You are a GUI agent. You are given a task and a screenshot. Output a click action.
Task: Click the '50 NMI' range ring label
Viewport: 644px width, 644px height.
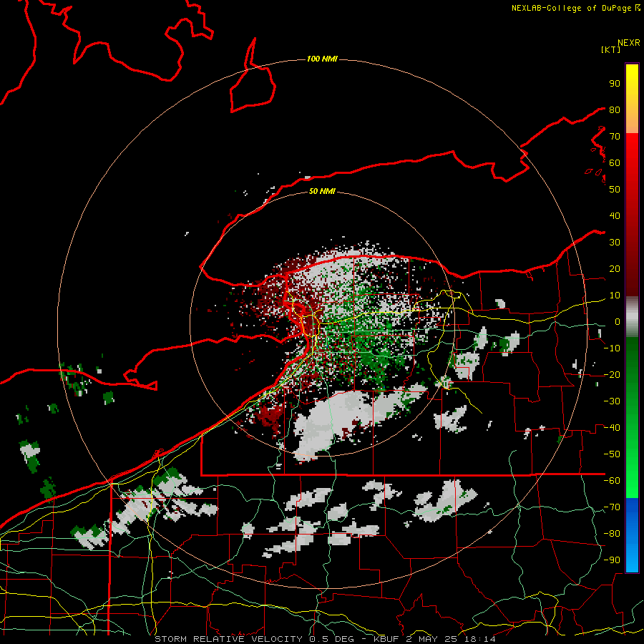[x=322, y=191]
